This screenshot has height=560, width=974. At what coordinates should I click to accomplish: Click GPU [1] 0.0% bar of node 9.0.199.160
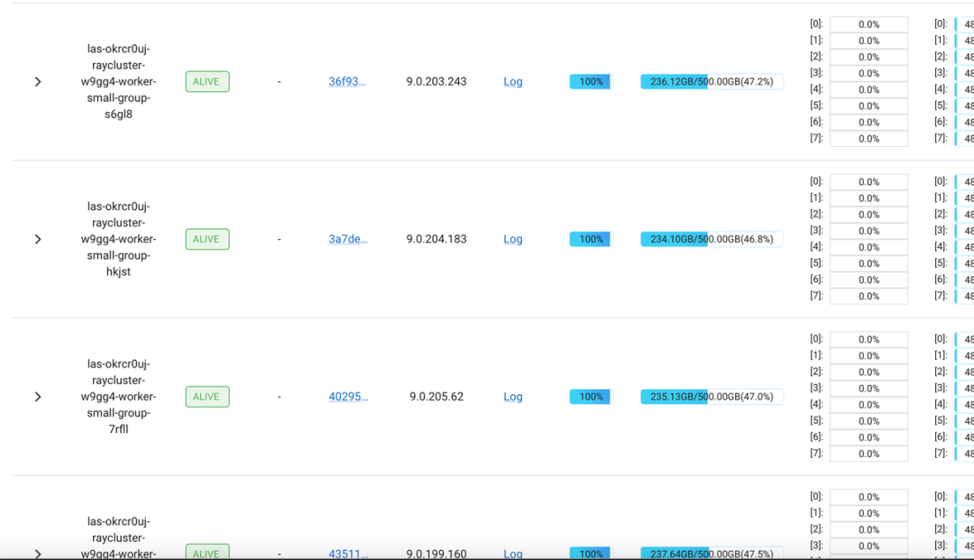click(869, 513)
